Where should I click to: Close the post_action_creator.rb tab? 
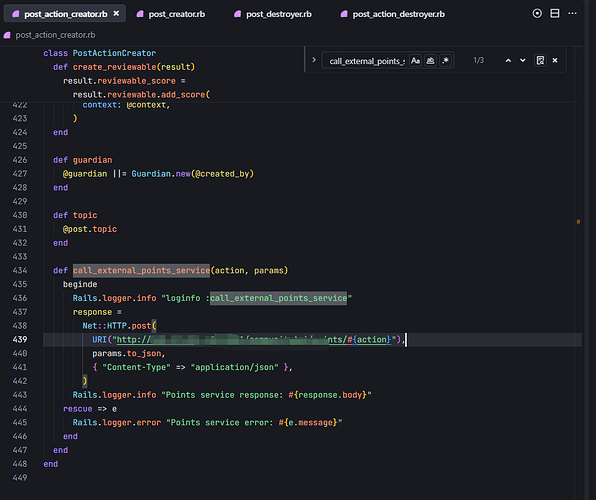click(116, 14)
